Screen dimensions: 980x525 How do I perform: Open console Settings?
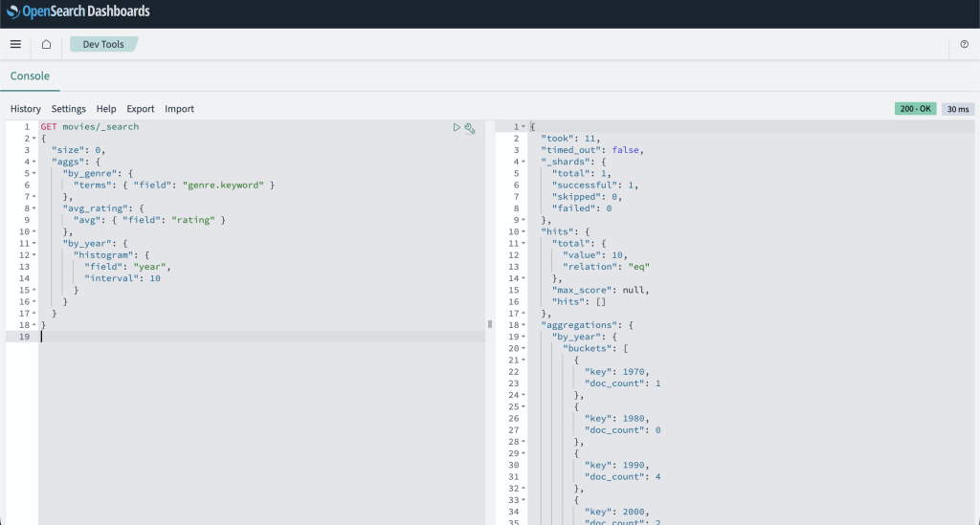tap(69, 109)
